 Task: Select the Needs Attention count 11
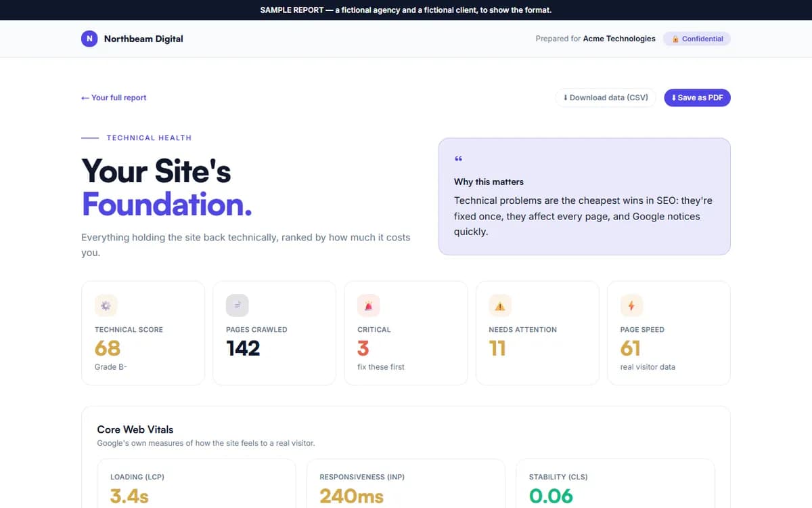[497, 348]
